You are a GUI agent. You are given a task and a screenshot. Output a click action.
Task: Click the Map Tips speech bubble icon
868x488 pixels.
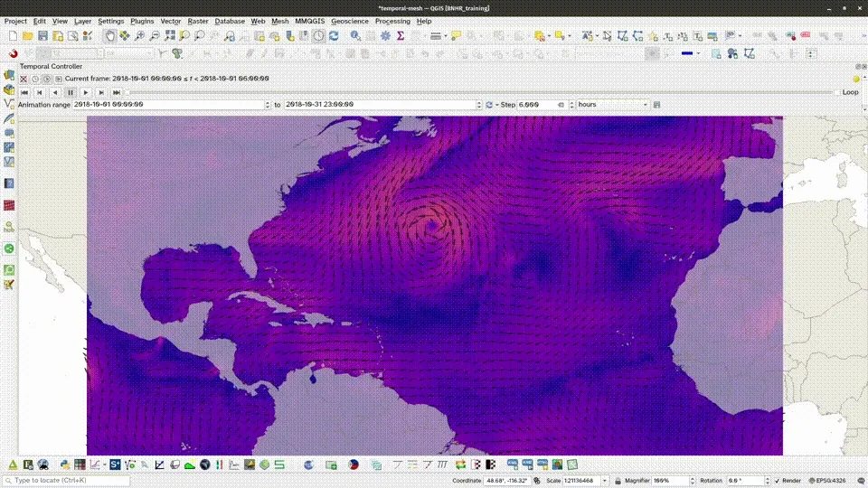pyautogui.click(x=456, y=36)
